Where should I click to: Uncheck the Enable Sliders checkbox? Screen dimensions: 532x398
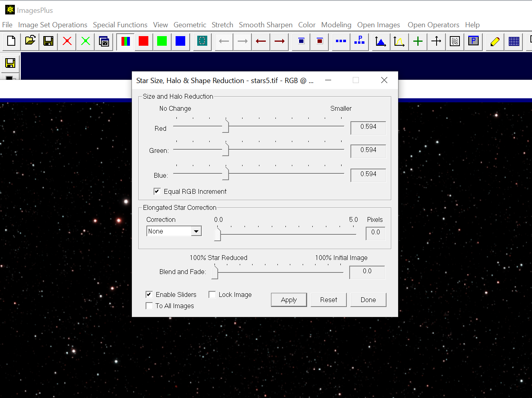(x=149, y=294)
